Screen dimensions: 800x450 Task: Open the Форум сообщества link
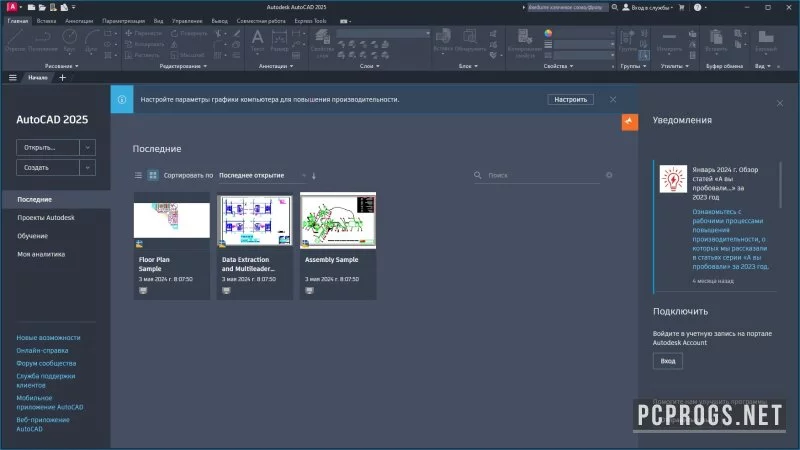coord(46,363)
